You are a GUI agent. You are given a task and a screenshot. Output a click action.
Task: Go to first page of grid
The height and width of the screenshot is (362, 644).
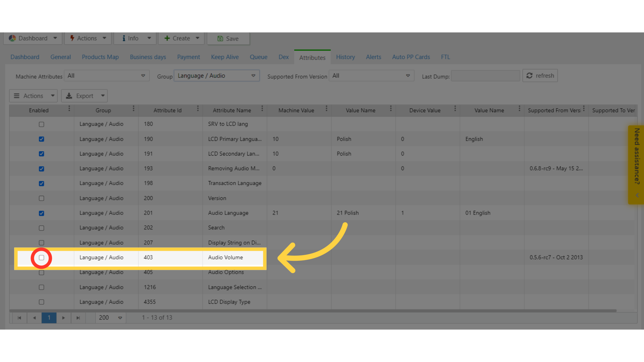pos(19,318)
